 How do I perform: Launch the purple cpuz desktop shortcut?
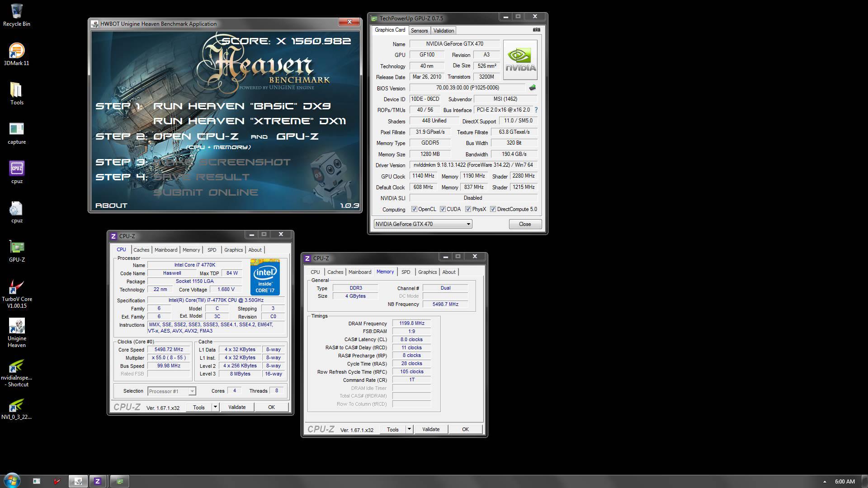pyautogui.click(x=17, y=172)
